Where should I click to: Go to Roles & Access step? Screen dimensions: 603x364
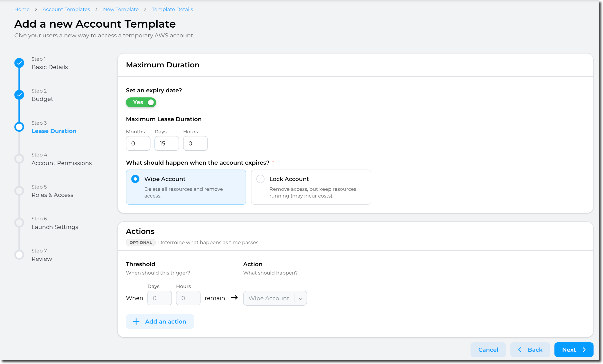[x=52, y=195]
